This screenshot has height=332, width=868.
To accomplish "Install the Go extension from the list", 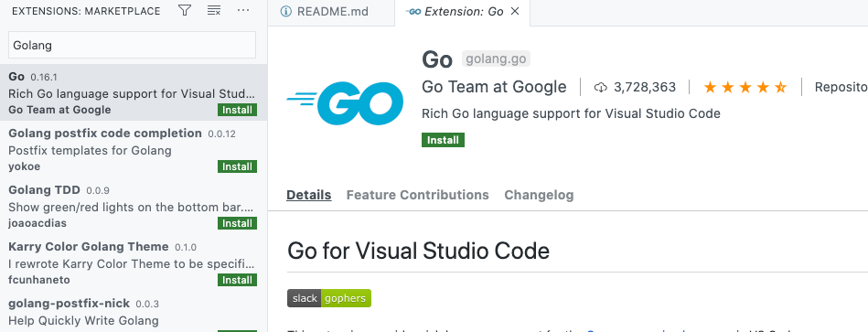I will point(238,110).
